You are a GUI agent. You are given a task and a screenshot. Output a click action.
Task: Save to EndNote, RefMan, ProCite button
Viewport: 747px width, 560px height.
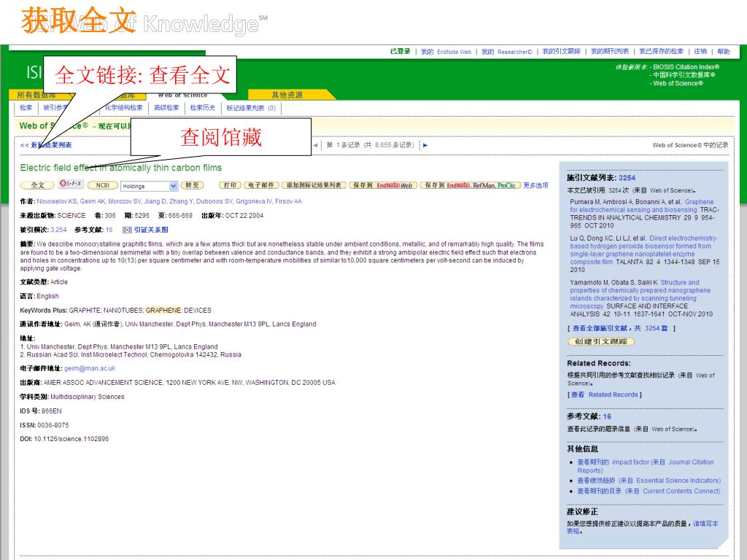pyautogui.click(x=470, y=185)
